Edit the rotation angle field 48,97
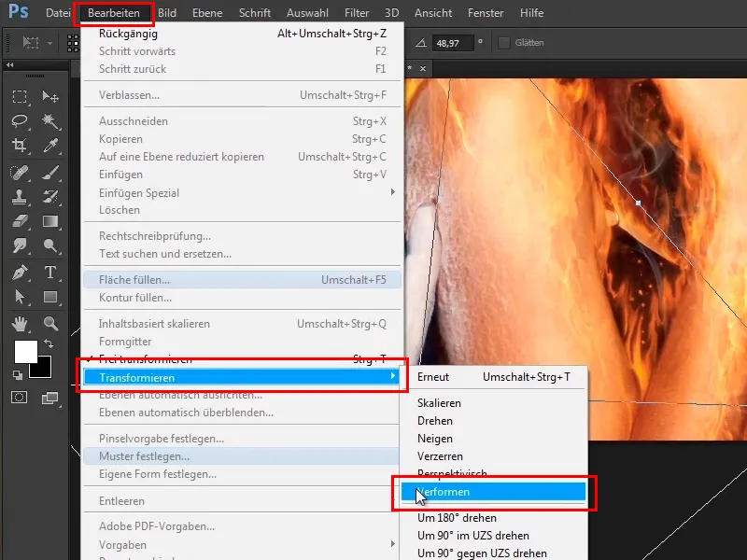The width and height of the screenshot is (747, 560). click(453, 43)
